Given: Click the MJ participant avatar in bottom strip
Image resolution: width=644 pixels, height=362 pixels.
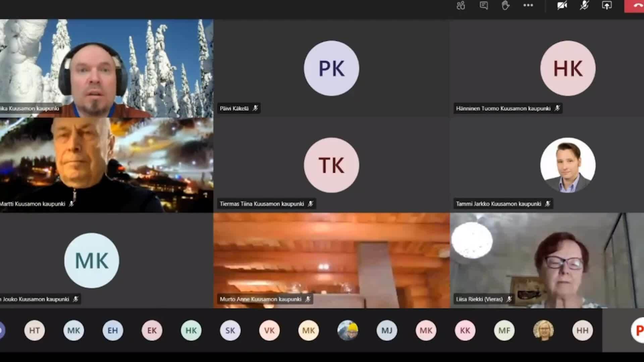Looking at the screenshot, I should click(387, 330).
